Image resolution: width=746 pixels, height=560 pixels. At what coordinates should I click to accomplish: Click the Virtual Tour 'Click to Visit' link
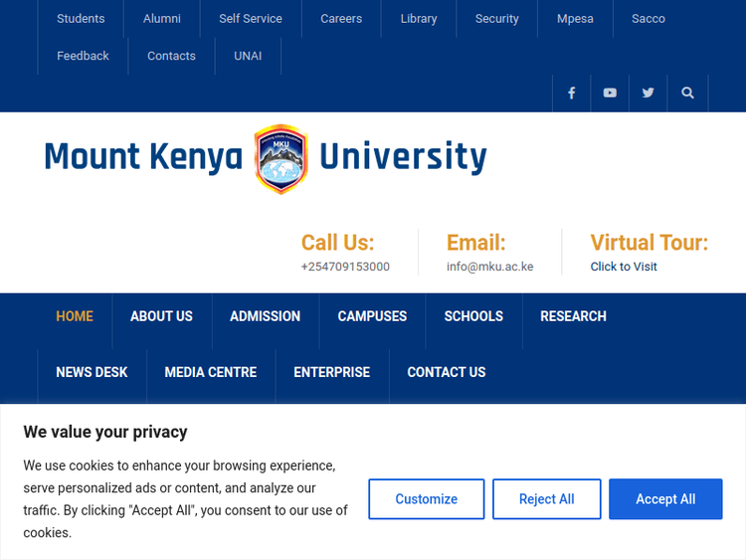coord(624,267)
